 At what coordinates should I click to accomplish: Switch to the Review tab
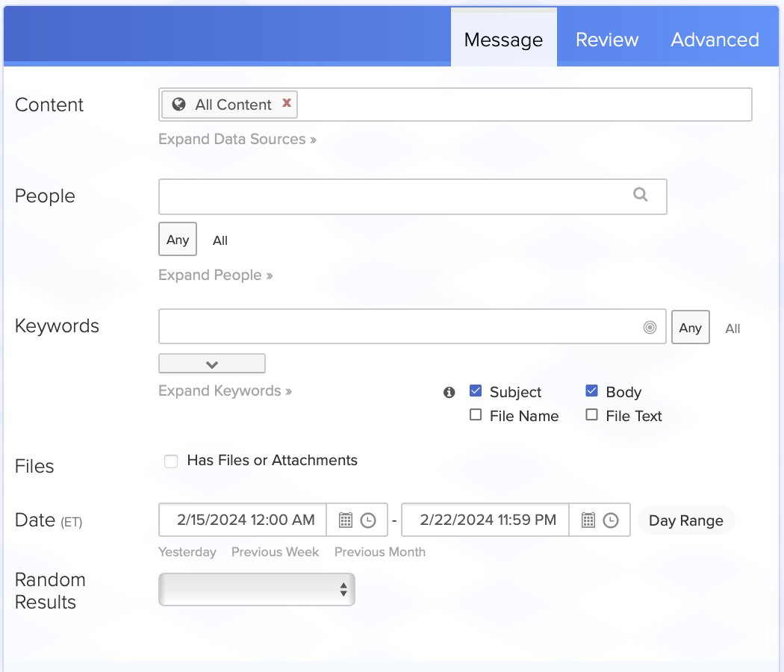[607, 40]
